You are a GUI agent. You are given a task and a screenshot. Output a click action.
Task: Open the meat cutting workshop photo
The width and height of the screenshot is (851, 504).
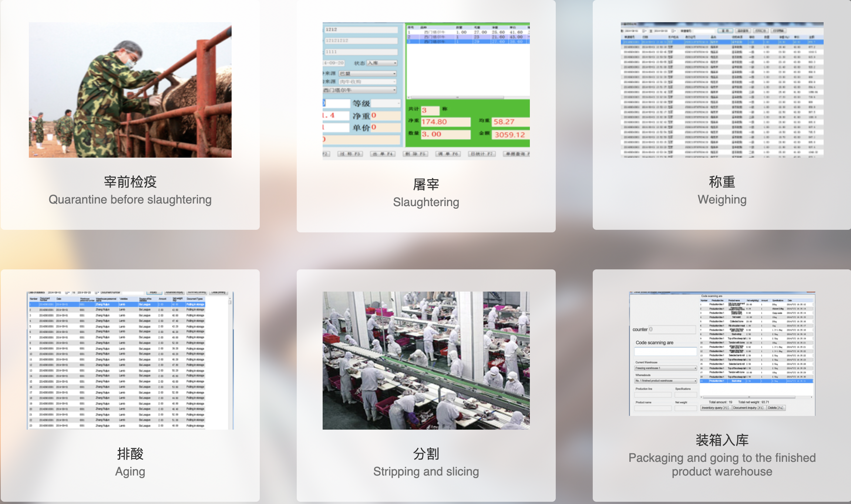tap(426, 360)
